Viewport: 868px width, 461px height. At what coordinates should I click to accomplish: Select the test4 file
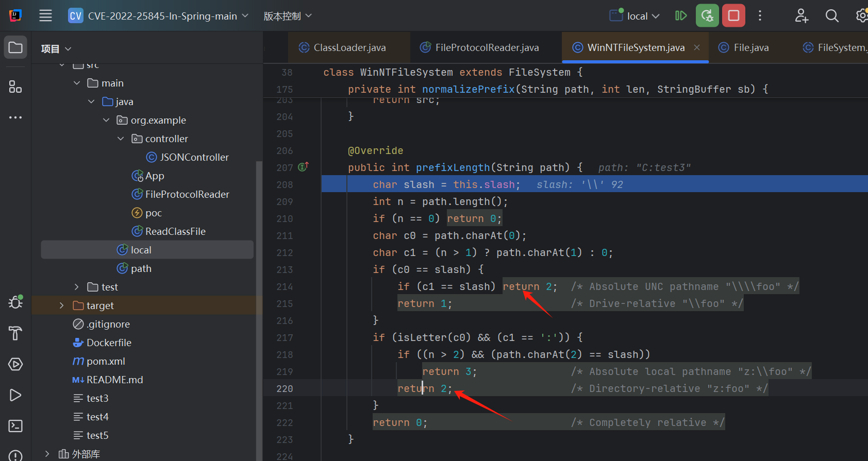tap(91, 417)
